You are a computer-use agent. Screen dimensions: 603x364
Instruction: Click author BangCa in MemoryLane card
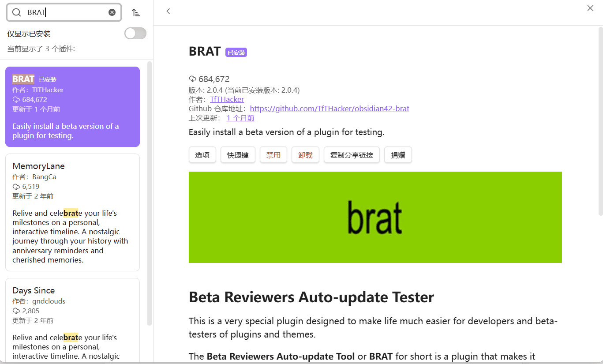(x=44, y=177)
